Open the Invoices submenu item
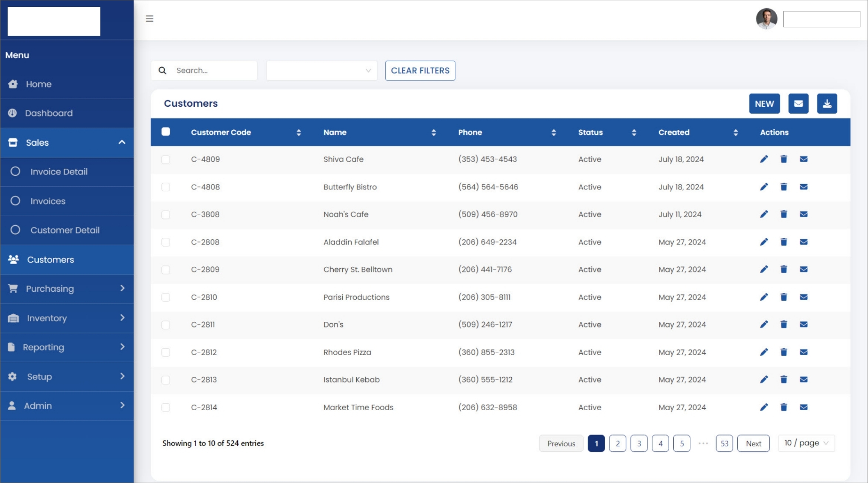This screenshot has height=483, width=868. 67,201
